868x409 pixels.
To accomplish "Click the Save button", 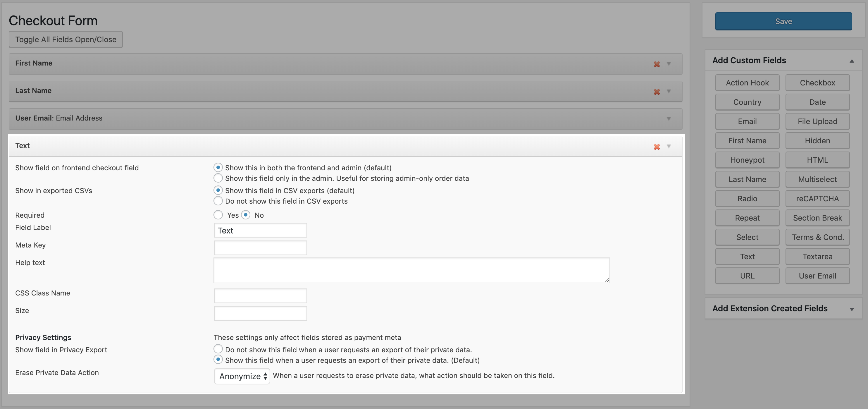I will tap(783, 21).
